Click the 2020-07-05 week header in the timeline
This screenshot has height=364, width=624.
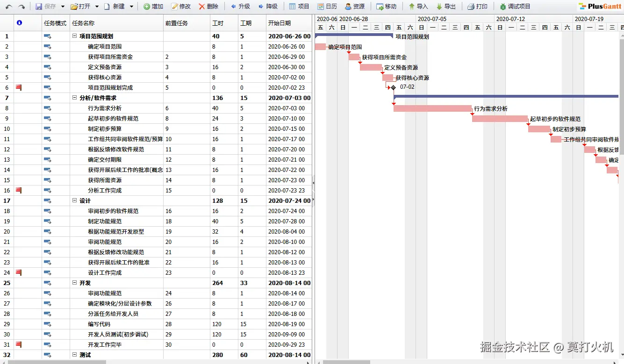(455, 19)
